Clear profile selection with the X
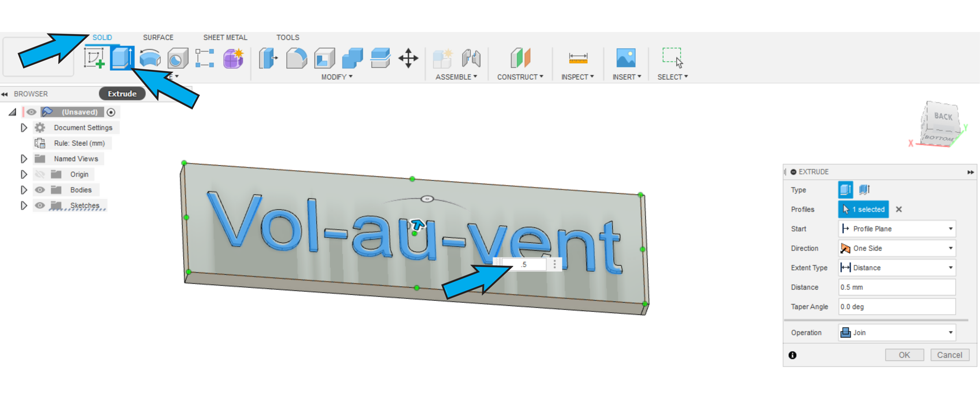The image size is (980, 397). (x=899, y=209)
